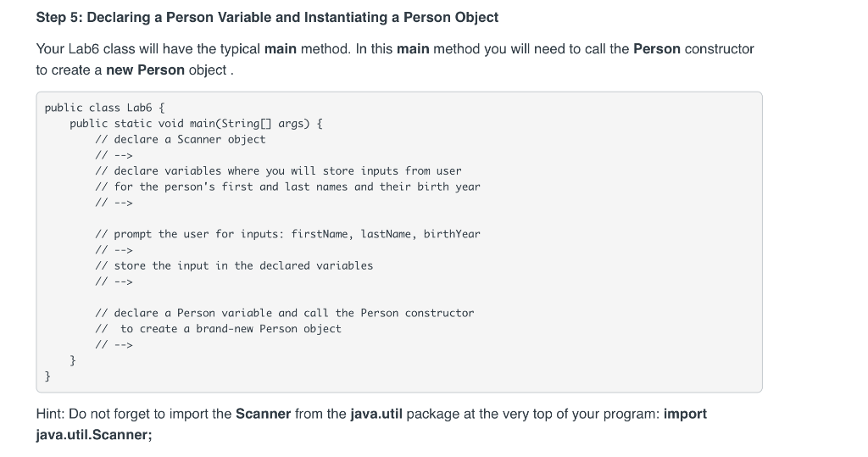868x457 pixels.
Task: Click the bold 'java.util.Scanner;' text
Action: point(94,435)
